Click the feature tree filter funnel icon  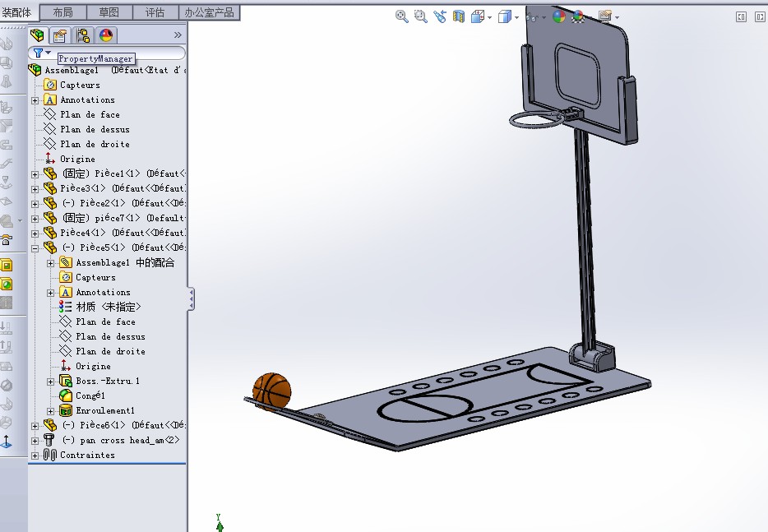click(38, 53)
